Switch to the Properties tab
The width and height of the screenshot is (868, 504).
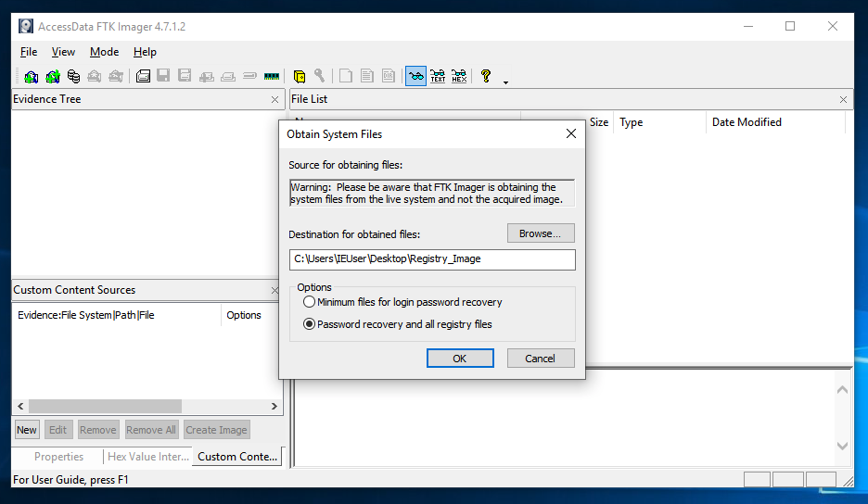point(58,457)
